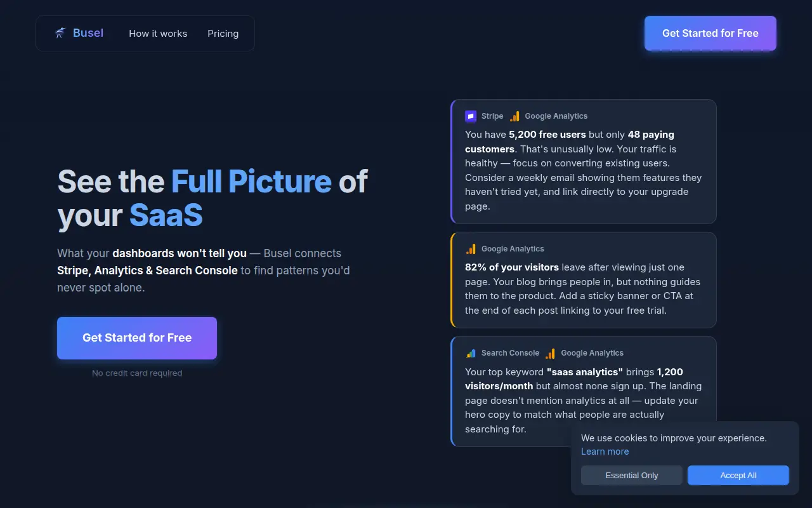
Task: Select the 5,200 free users insight card
Action: [584, 161]
